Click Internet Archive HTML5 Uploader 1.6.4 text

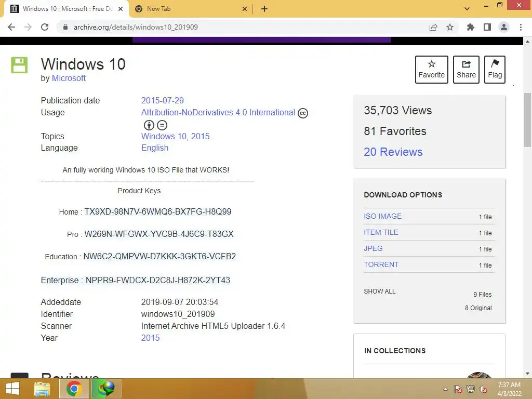click(213, 326)
